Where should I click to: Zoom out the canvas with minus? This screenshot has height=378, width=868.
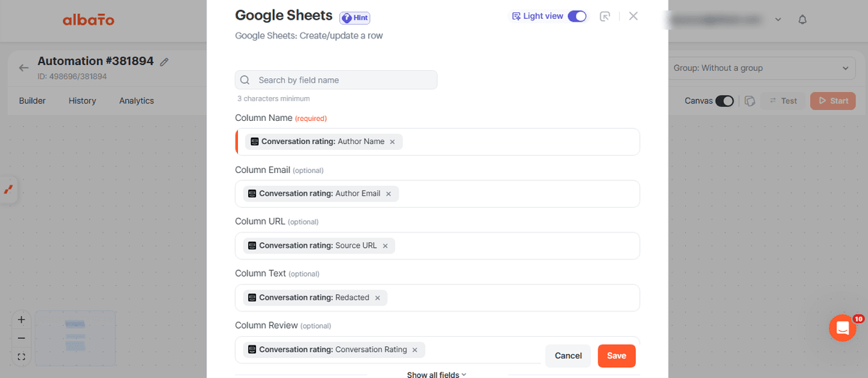point(21,338)
